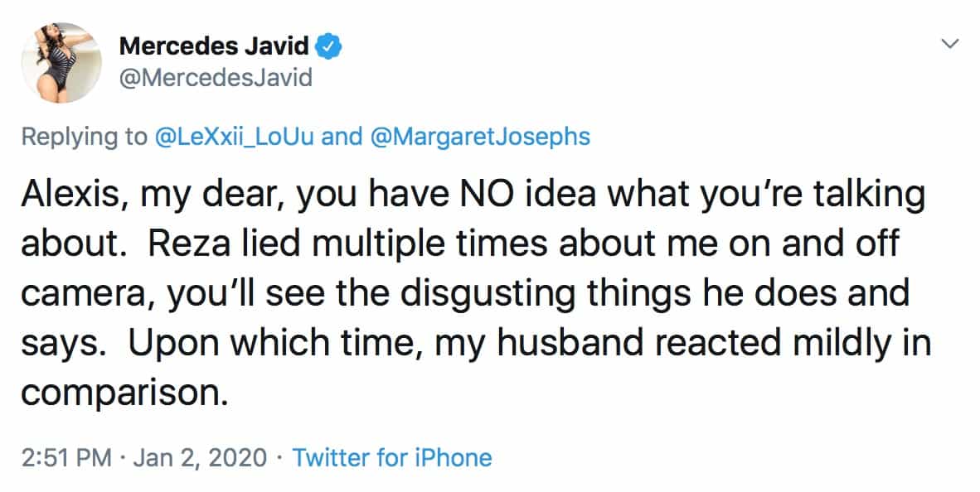
Task: Open Mercedes Javid's profile picture
Action: click(x=67, y=63)
